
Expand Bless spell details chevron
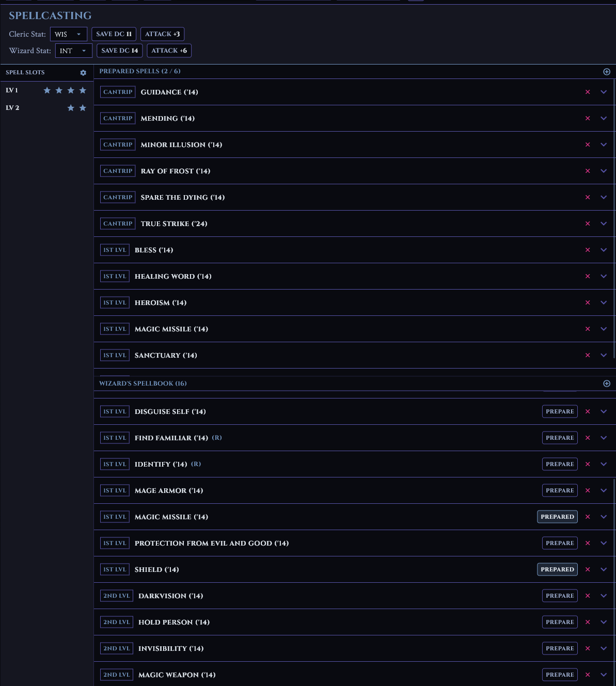click(604, 250)
